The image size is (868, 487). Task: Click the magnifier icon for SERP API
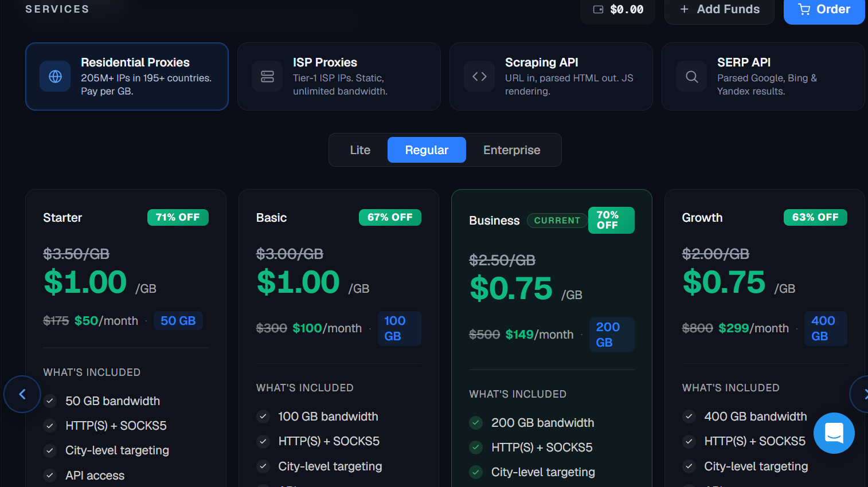coord(691,76)
